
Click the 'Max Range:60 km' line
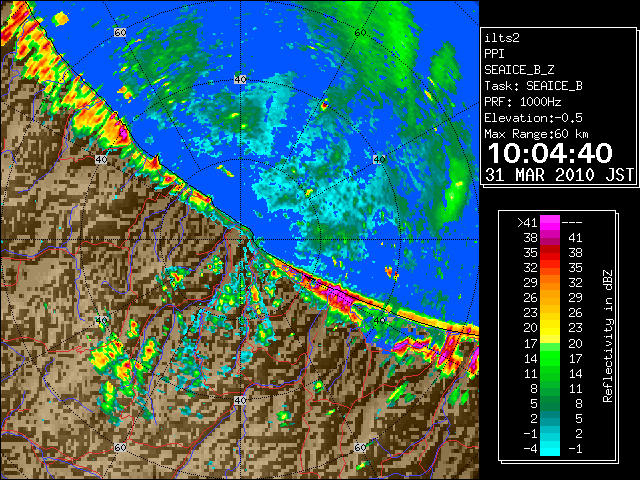point(536,134)
